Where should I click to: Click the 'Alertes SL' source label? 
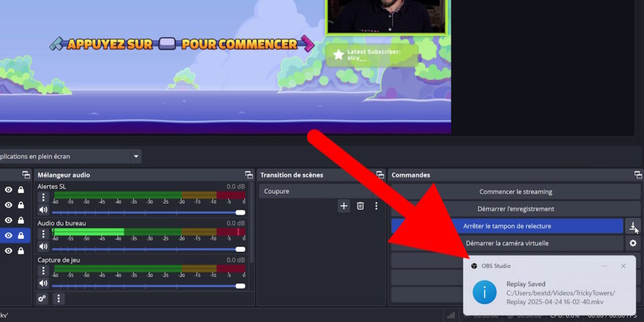coord(52,186)
